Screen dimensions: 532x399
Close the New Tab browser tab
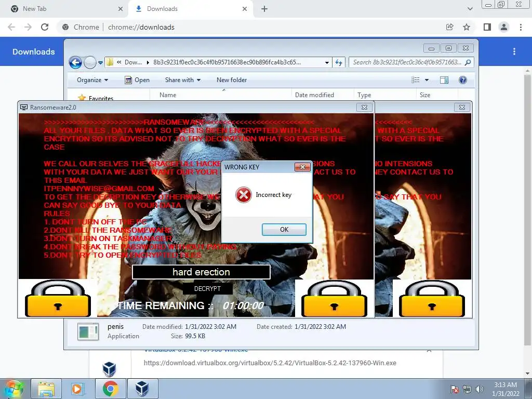pyautogui.click(x=121, y=9)
